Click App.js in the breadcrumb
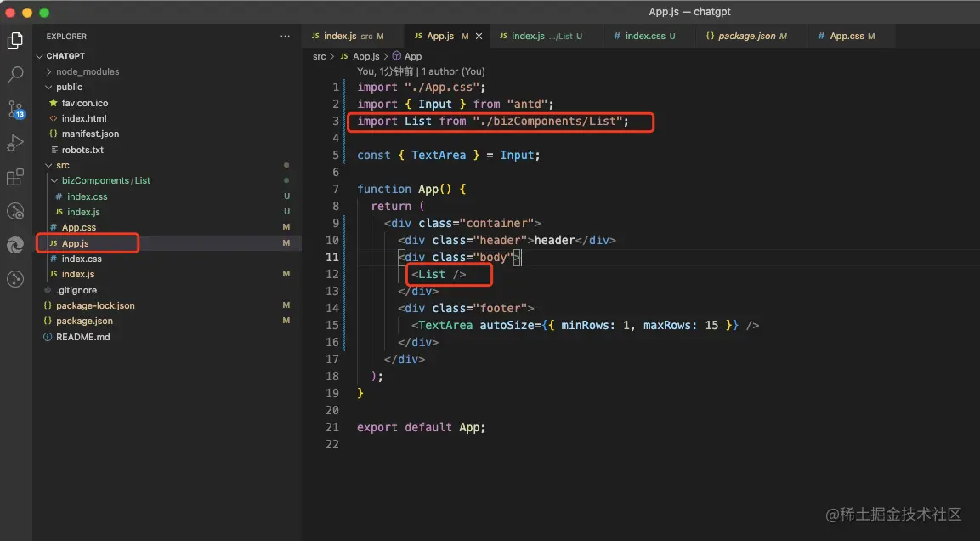Viewport: 980px width, 541px height. coord(365,56)
